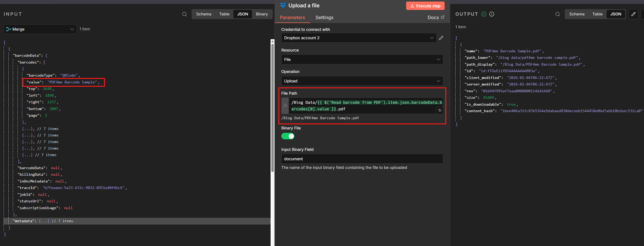Viewport: 644px width, 246px height.
Task: Open the Operation Upload dropdown
Action: click(x=362, y=81)
